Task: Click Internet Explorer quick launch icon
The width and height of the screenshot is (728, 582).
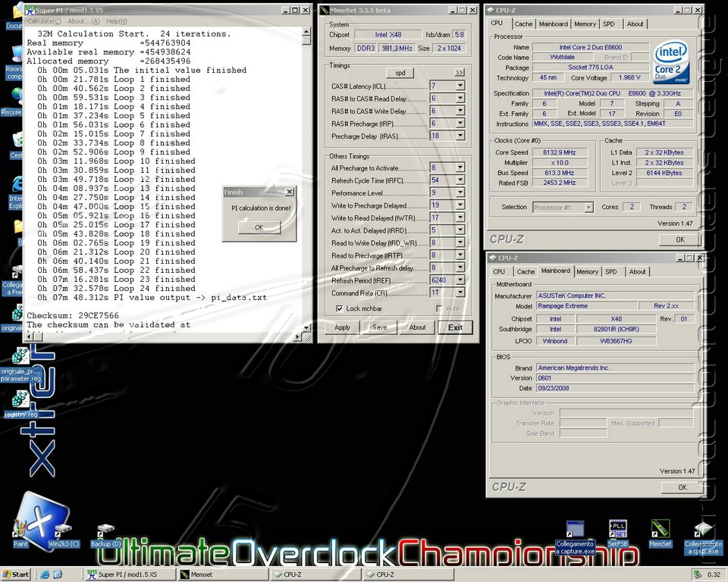Action: [45, 574]
